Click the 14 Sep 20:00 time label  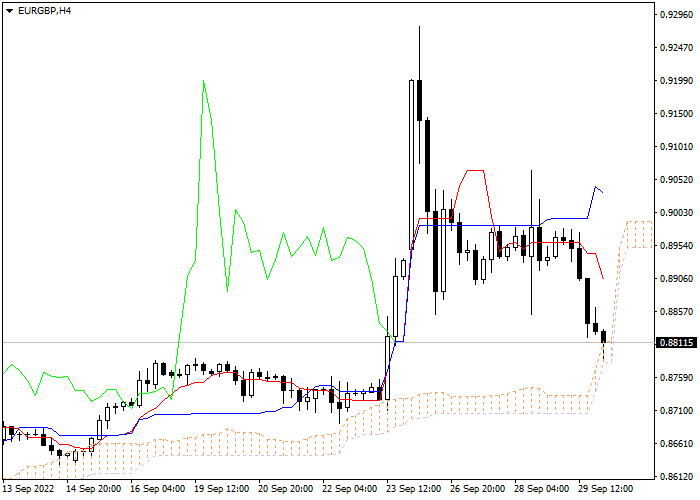point(93,489)
